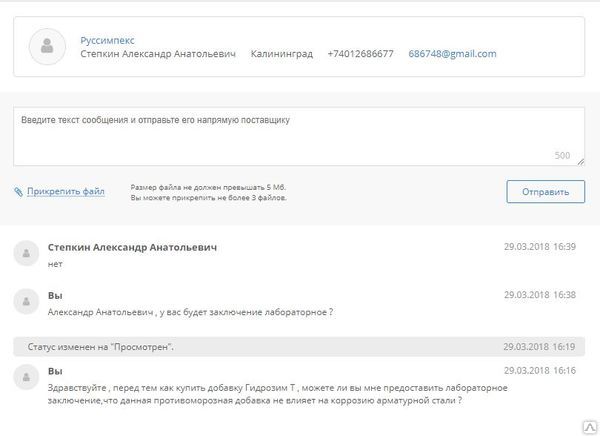600x436 pixels.
Task: Click avatar beside the 16:16 message
Action: [x=27, y=377]
